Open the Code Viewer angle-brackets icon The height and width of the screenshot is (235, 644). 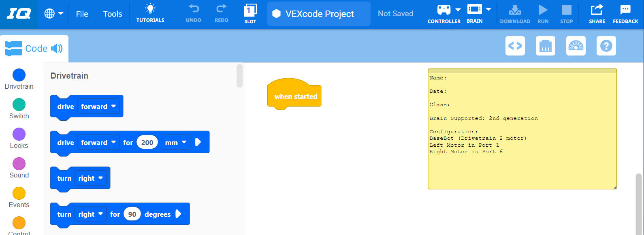[x=515, y=46]
